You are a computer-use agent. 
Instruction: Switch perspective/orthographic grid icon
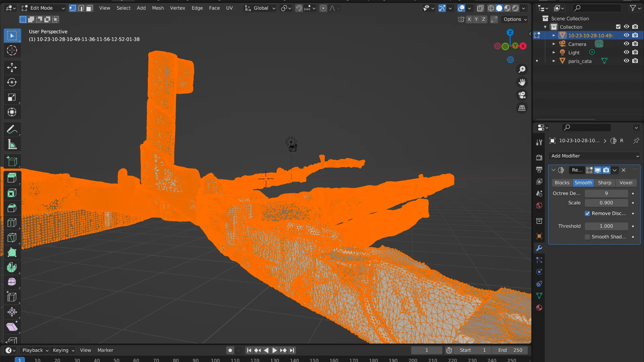[522, 108]
